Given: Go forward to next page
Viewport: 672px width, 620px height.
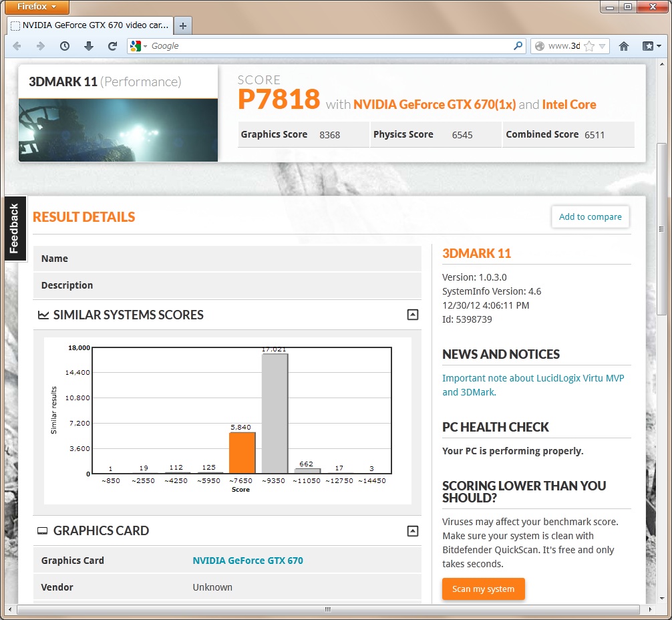Looking at the screenshot, I should click(x=41, y=46).
